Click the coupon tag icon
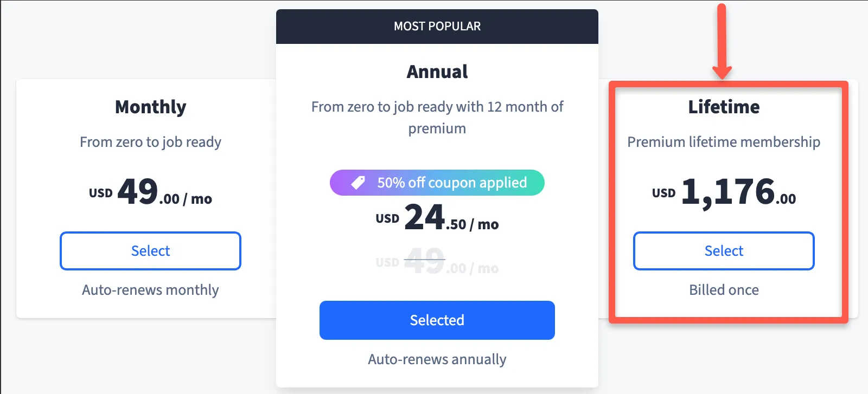 click(357, 183)
